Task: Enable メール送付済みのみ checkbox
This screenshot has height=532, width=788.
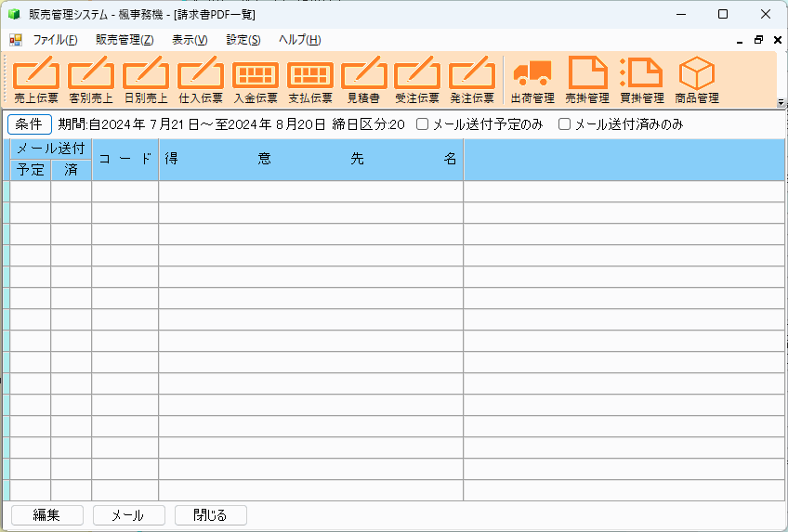Action: coord(564,124)
